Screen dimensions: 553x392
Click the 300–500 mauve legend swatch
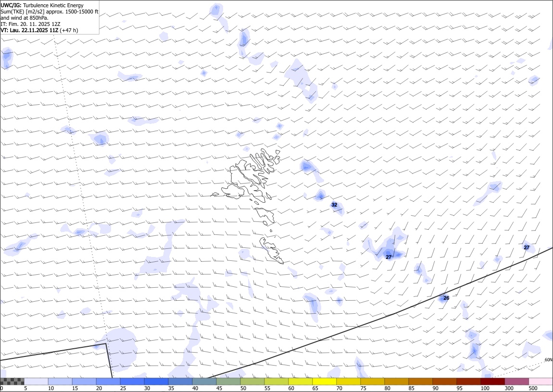coord(516,381)
